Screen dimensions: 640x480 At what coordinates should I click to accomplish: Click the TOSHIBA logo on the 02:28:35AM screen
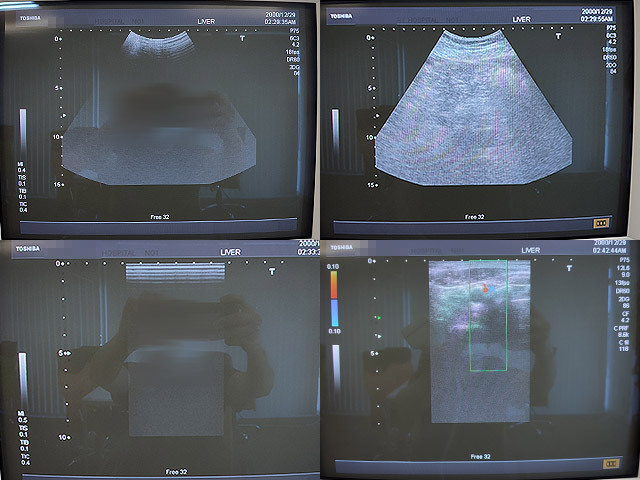31,18
